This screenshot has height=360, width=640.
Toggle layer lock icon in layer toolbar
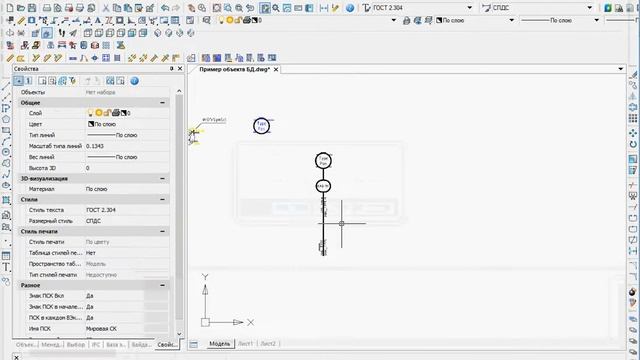(238, 20)
